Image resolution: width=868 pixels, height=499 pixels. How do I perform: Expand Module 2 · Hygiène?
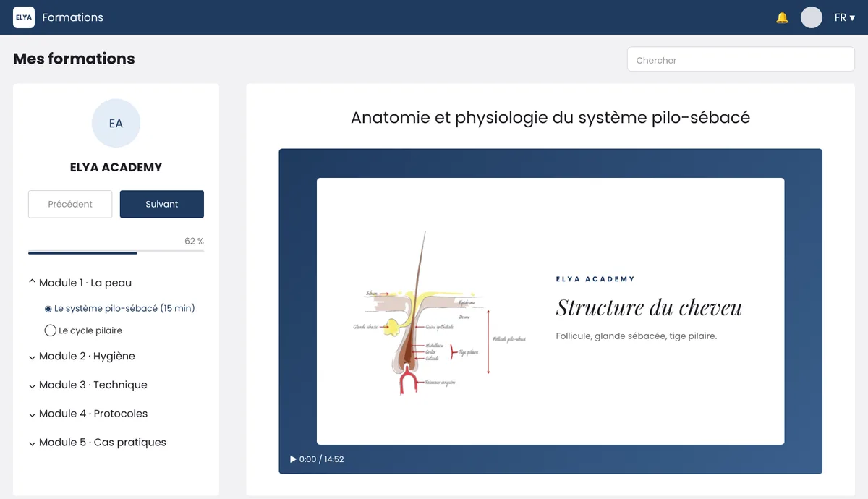[x=82, y=356]
